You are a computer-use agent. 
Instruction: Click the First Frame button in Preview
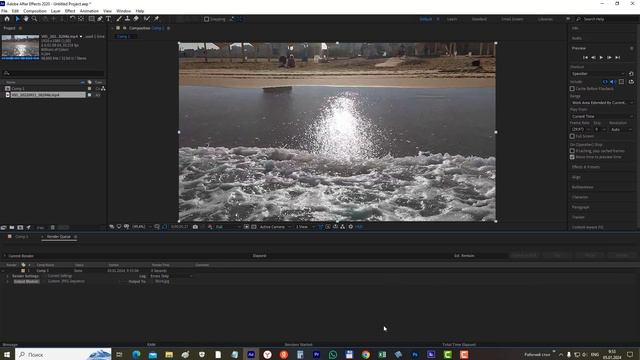585,58
